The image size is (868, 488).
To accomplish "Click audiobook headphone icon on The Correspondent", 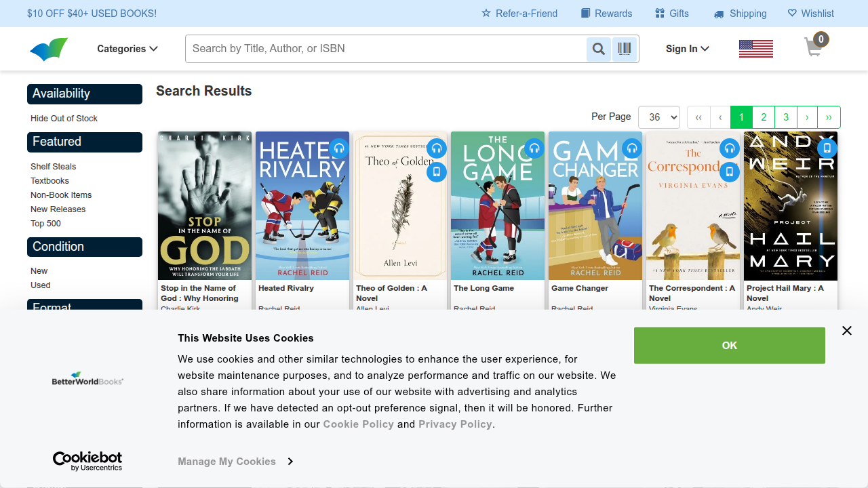I will 730,148.
